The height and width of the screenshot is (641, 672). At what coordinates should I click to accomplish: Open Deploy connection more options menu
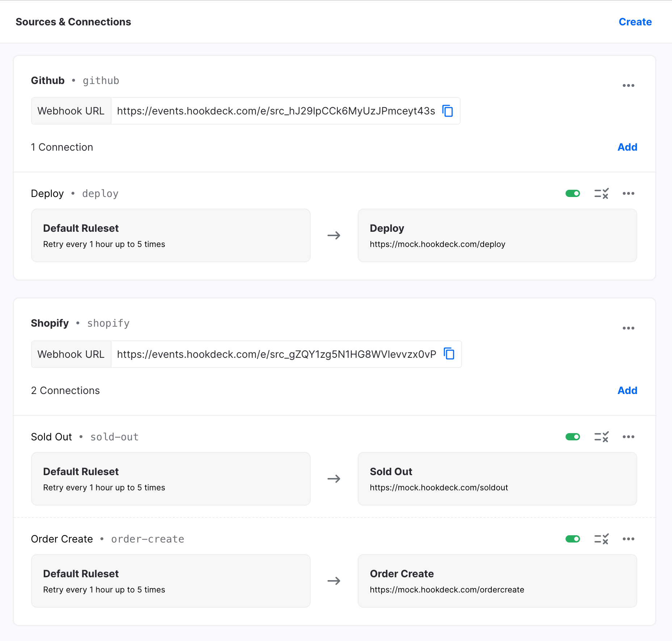tap(628, 193)
